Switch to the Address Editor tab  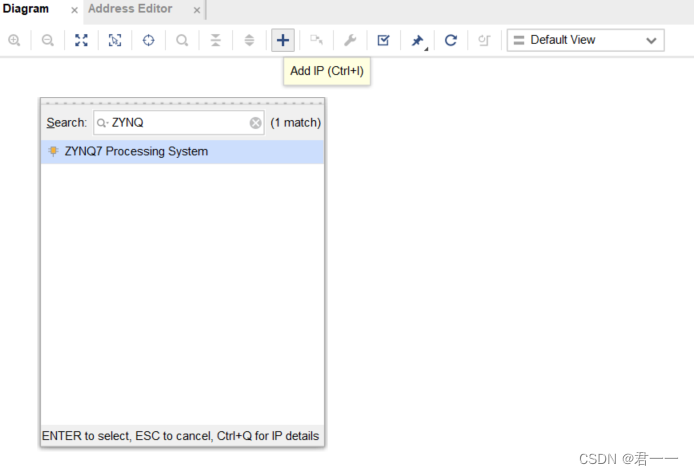click(130, 9)
